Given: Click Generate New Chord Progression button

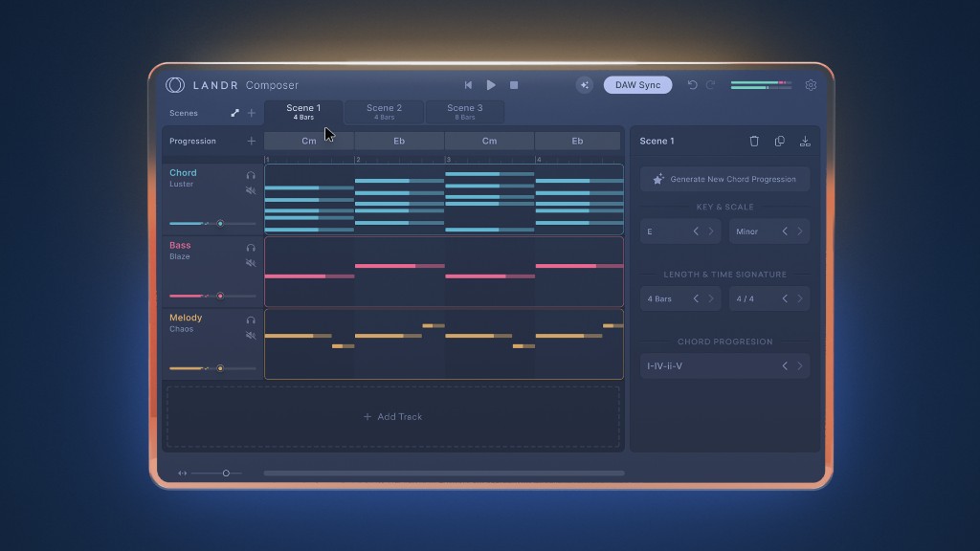Looking at the screenshot, I should (x=724, y=179).
